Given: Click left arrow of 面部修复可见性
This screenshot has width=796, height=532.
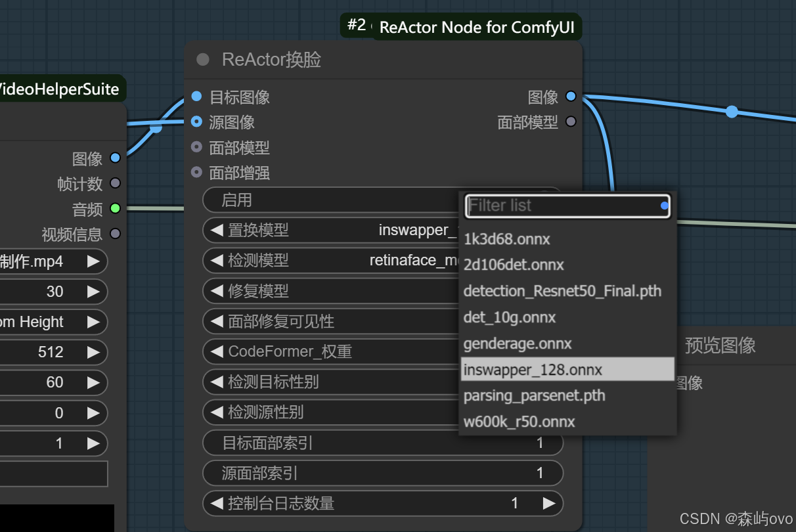Looking at the screenshot, I should (217, 321).
